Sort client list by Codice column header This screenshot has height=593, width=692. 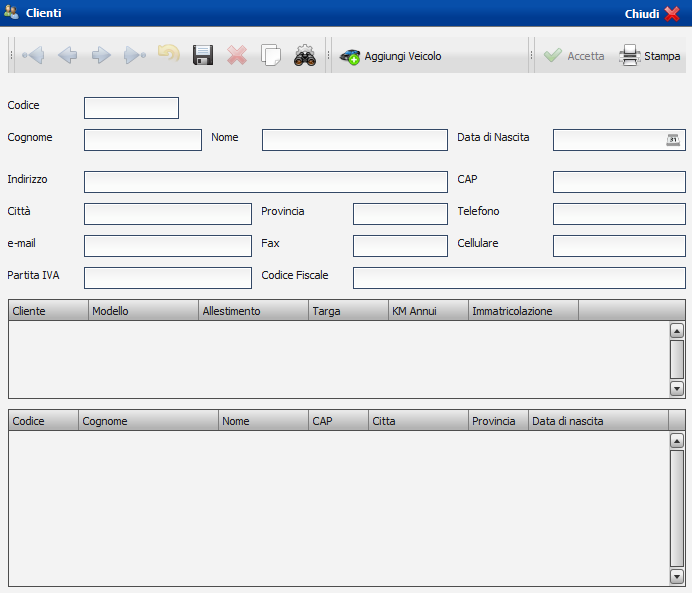[44, 420]
